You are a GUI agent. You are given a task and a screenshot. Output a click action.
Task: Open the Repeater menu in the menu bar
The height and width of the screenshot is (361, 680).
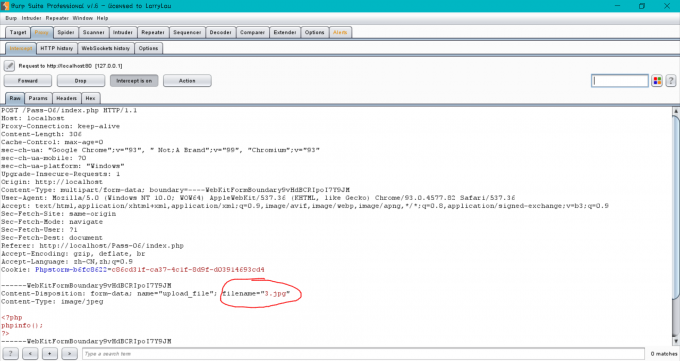point(57,18)
